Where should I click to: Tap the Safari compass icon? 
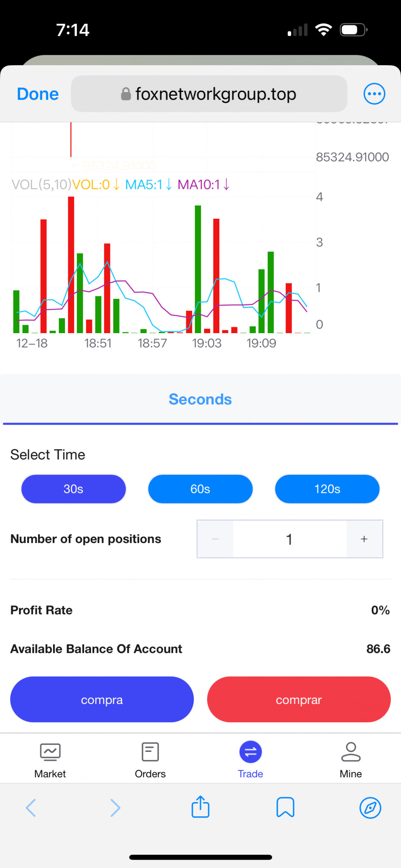[x=370, y=808]
